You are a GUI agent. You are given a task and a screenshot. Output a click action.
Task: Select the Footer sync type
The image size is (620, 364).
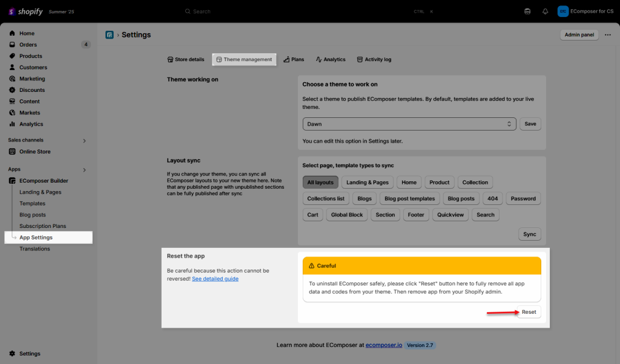pyautogui.click(x=416, y=215)
